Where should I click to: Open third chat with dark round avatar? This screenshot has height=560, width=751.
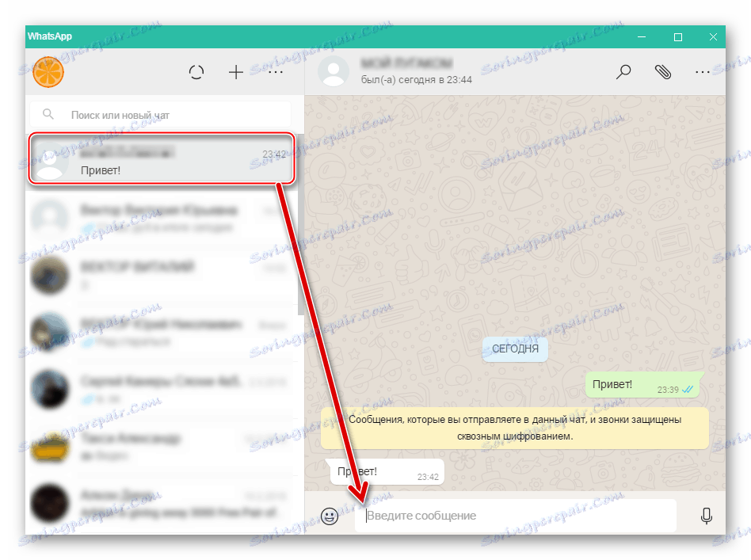pos(162,275)
